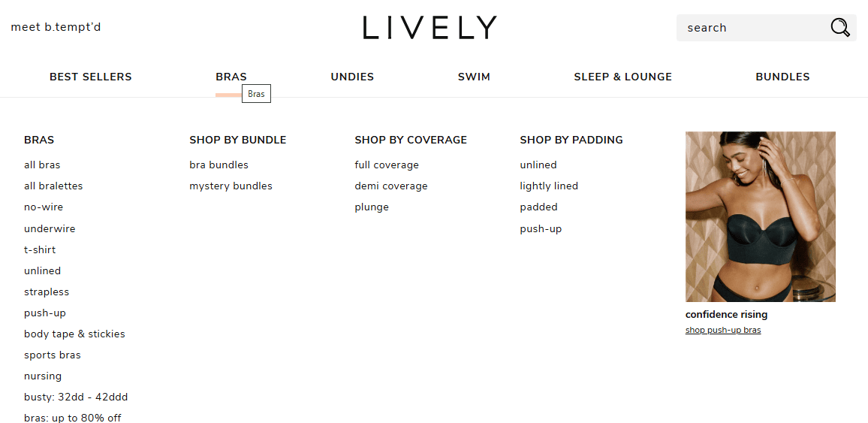Go to mystery bundles

[231, 186]
